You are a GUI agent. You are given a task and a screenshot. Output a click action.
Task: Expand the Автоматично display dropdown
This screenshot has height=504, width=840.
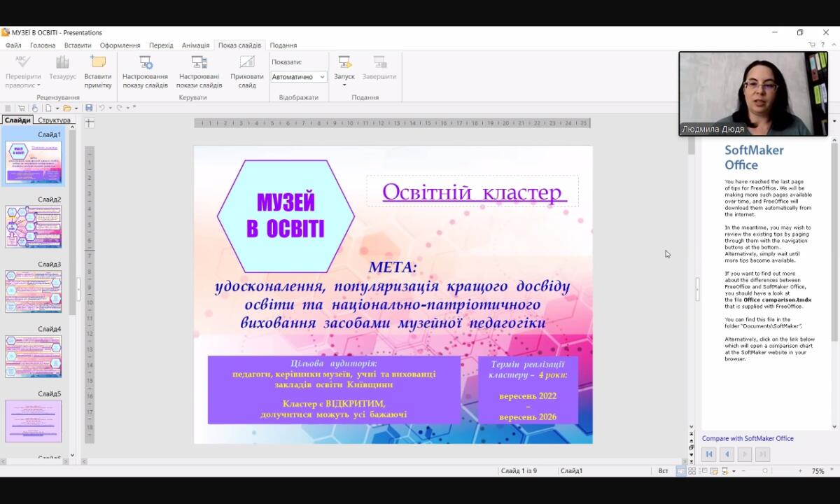(322, 77)
